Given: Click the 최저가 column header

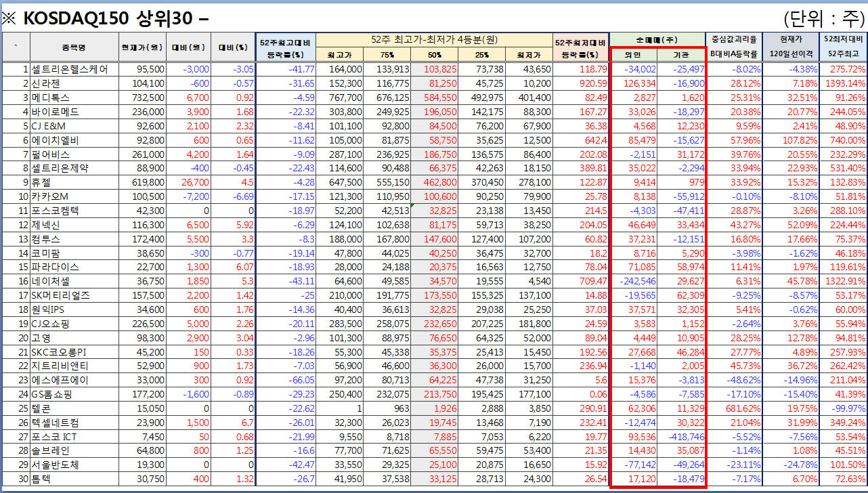Looking at the screenshot, I should (x=528, y=54).
